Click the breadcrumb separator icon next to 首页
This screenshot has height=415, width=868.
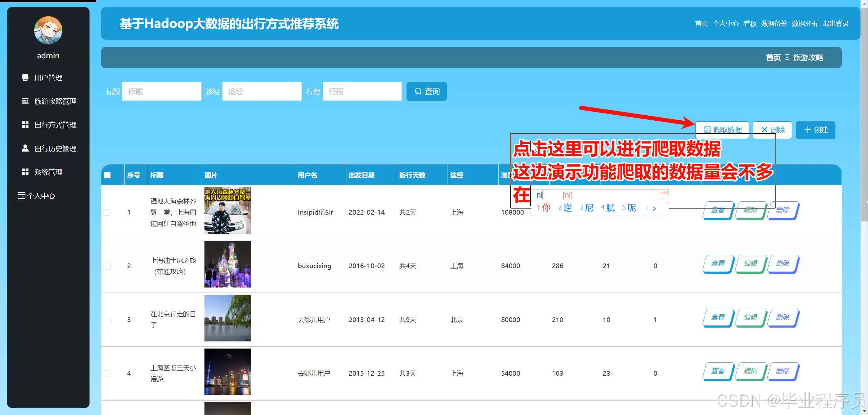coord(787,57)
